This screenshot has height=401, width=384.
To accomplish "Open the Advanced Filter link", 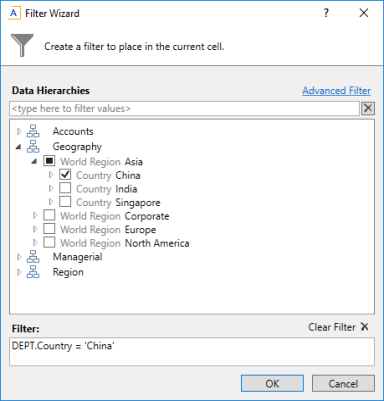I will pyautogui.click(x=336, y=91).
